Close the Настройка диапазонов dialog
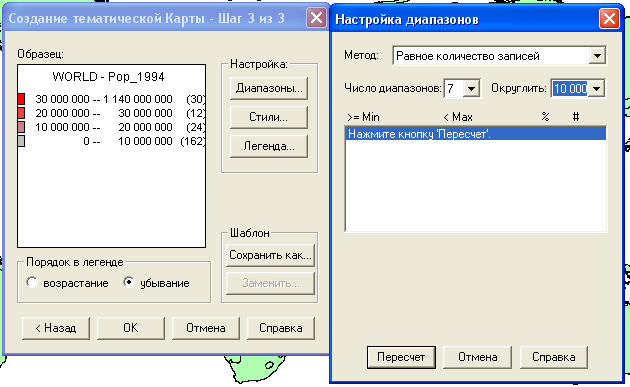 609,19
